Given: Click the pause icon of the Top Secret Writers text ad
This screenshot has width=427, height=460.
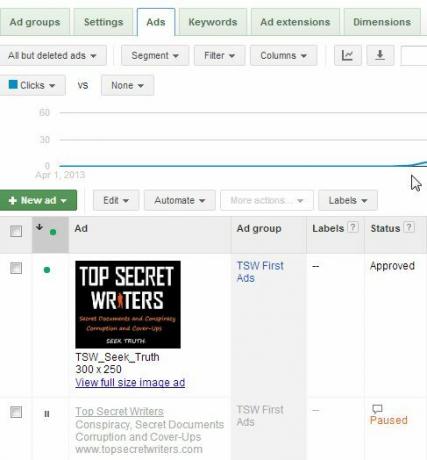Looking at the screenshot, I should tap(47, 414).
